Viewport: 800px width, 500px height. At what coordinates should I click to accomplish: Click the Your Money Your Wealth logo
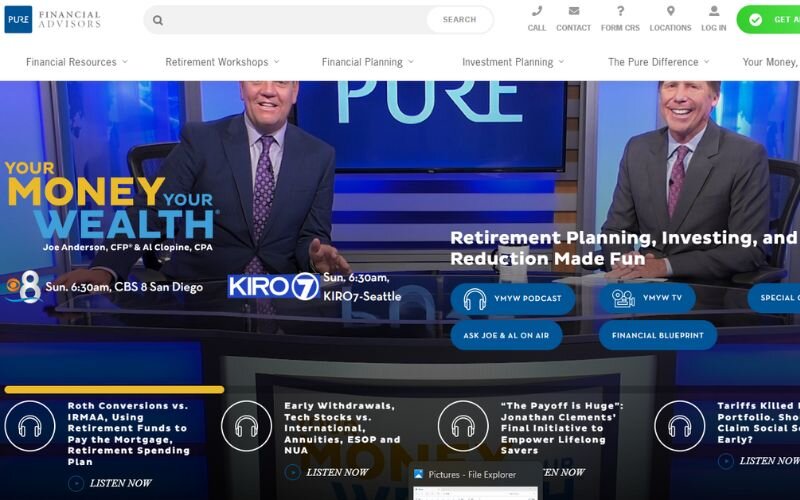(x=112, y=201)
